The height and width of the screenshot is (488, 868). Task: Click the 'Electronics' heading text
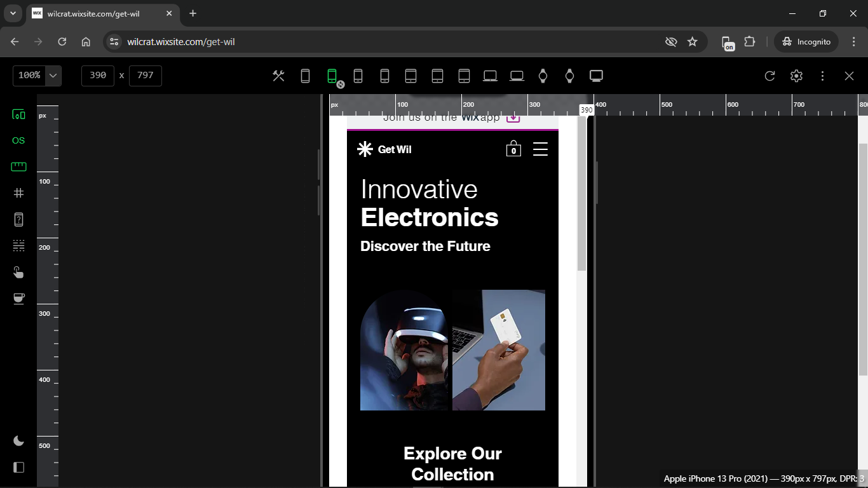click(x=430, y=217)
